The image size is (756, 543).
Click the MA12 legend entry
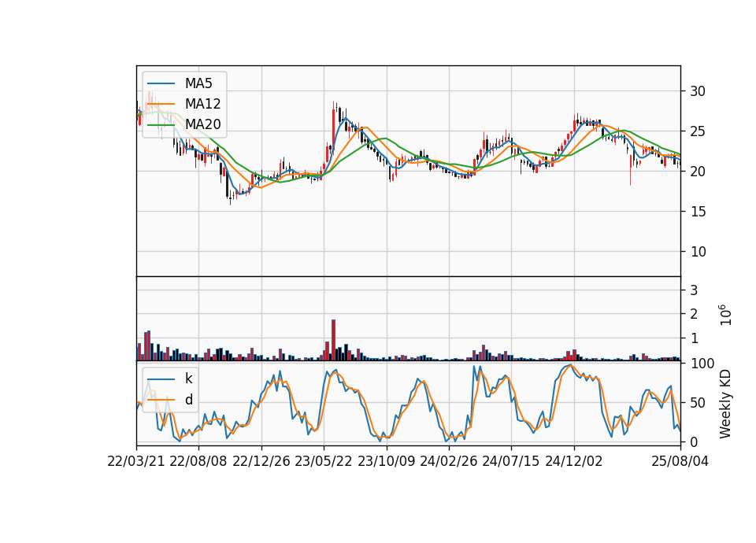tap(183, 104)
